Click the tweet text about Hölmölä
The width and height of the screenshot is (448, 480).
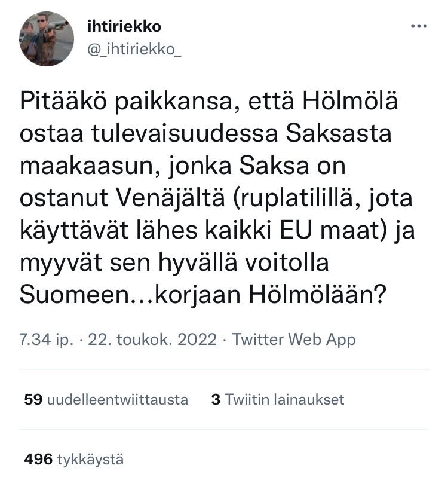click(217, 198)
